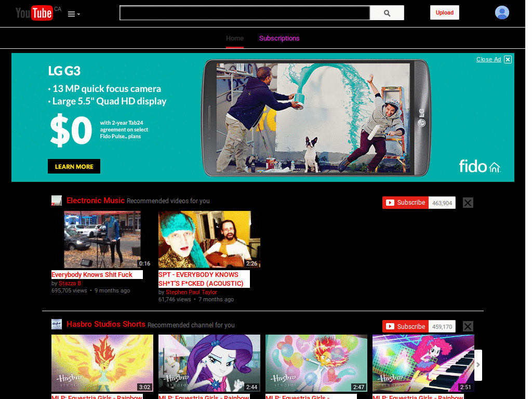Click the Close Ad link

488,59
